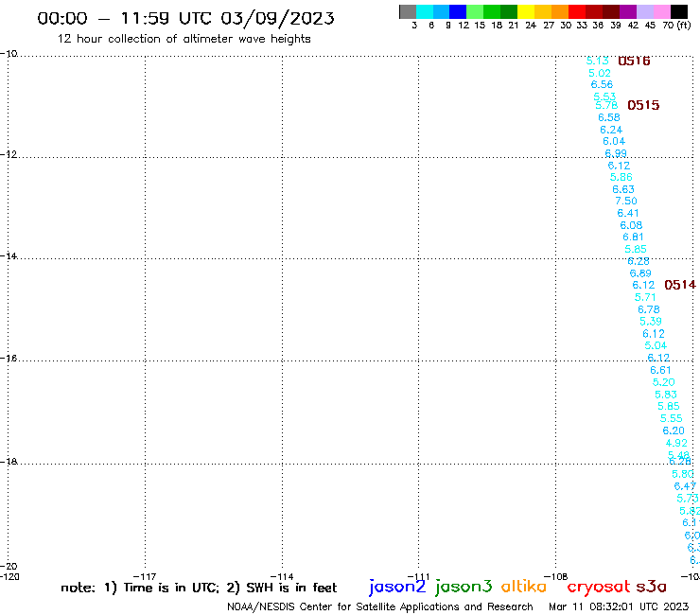Click the 0514 time marker
Screen dimensions: 700x615
tap(680, 285)
